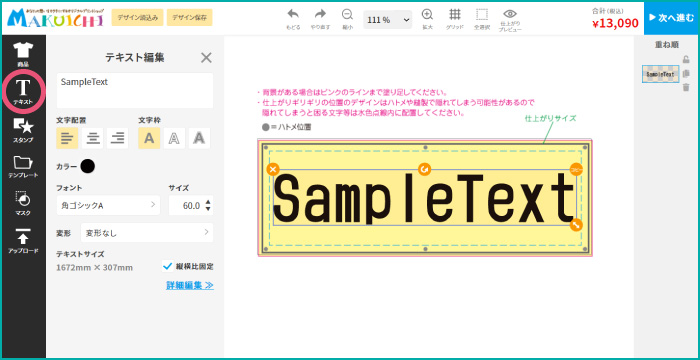Viewport: 700px width, 360px height.
Task: Proceed with 次へ進む button
Action: pos(671,18)
